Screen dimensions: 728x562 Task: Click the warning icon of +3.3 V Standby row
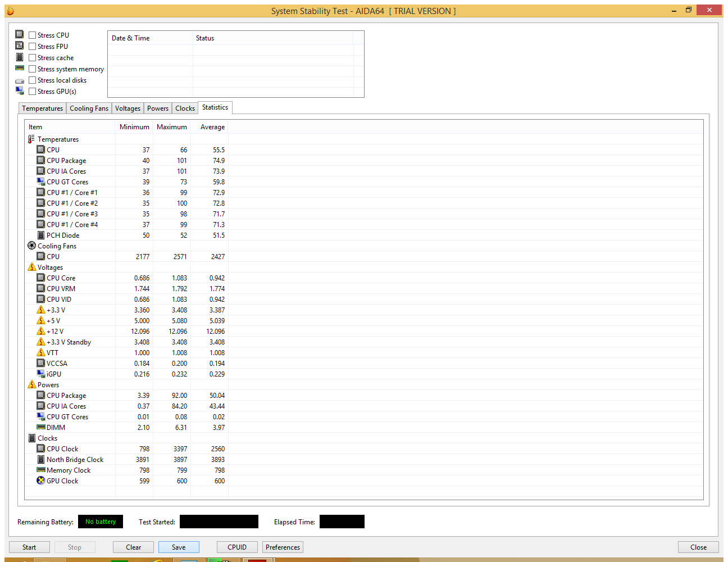40,342
